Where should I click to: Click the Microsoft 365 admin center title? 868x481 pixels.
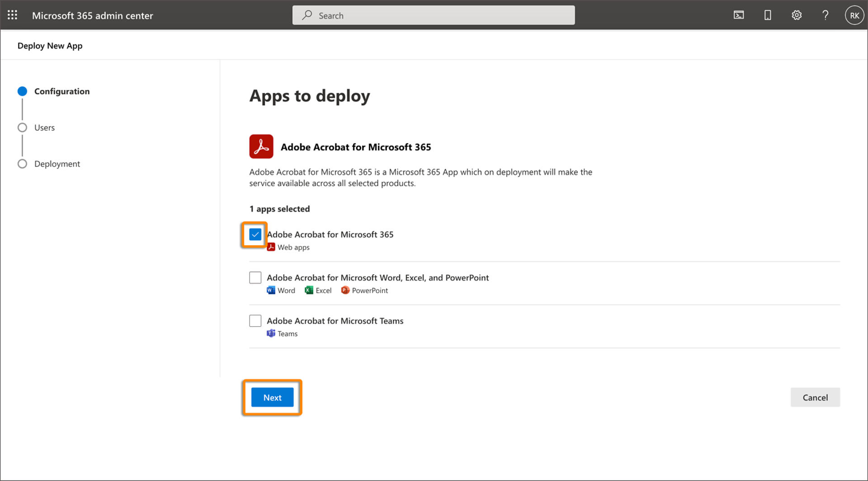[92, 15]
